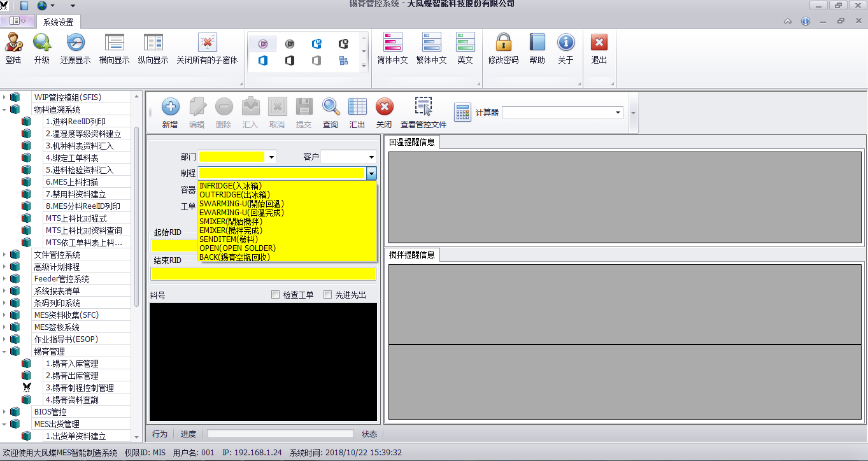Click the black 料号 list area
This screenshot has width=868, height=461.
[x=263, y=362]
